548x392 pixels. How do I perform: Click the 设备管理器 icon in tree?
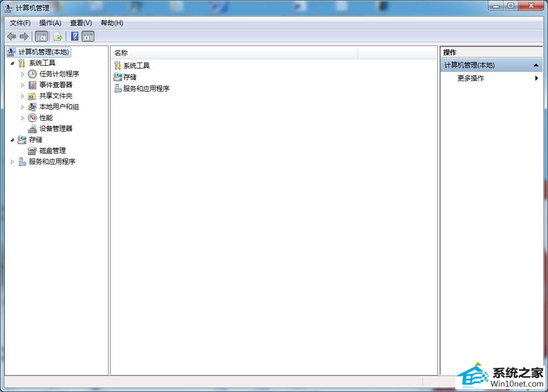coord(32,129)
